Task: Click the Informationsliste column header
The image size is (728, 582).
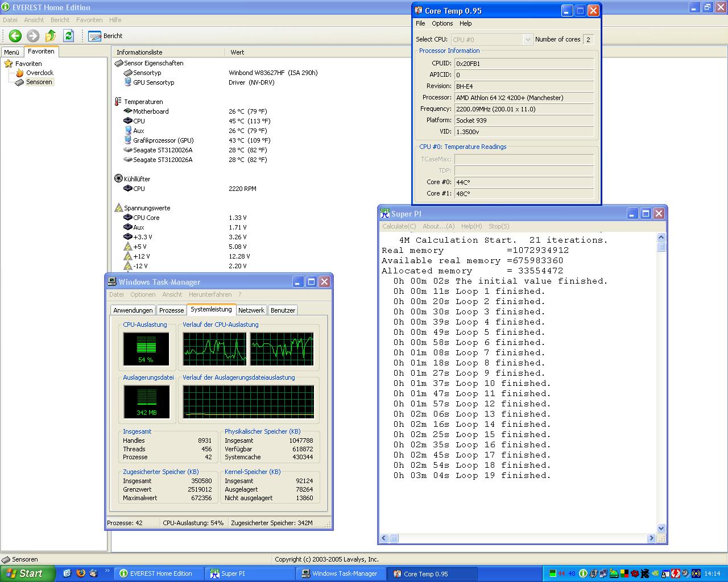Action: (168, 52)
